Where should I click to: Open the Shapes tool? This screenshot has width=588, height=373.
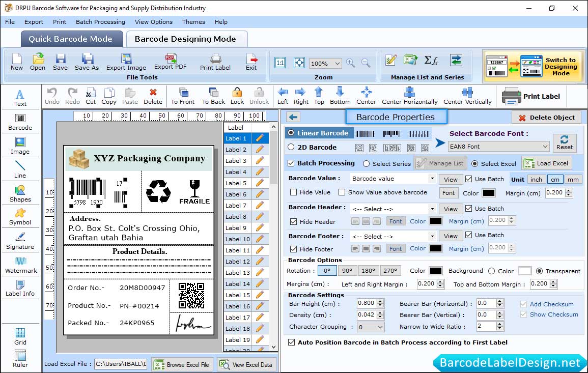[x=20, y=194]
